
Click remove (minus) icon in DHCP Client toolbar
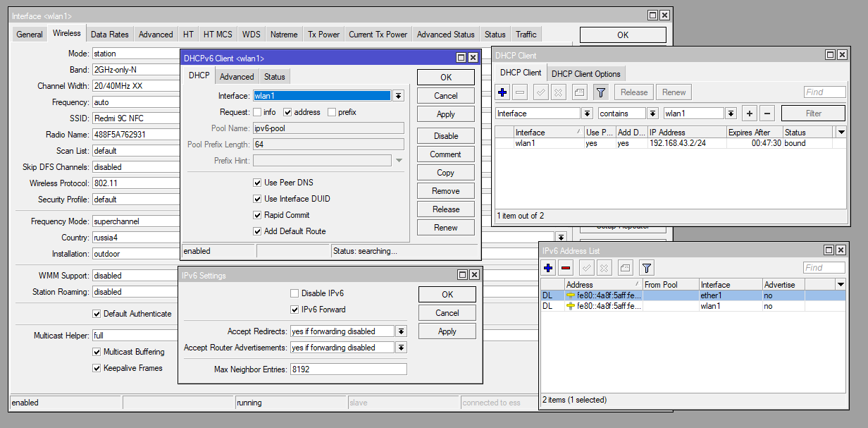(x=520, y=92)
